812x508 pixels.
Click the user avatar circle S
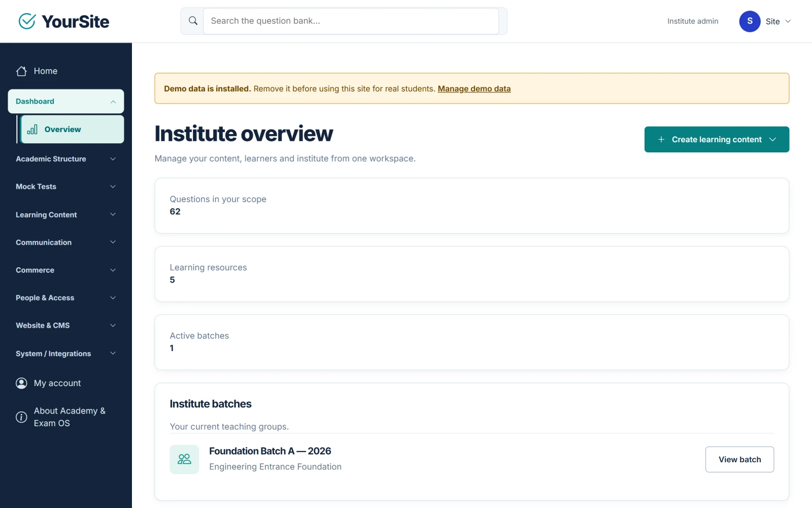point(750,21)
